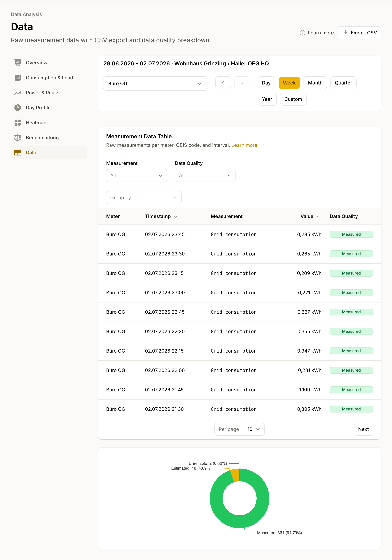Click value 0,285 kWh
Screen dimensions: 392x560
click(x=309, y=234)
